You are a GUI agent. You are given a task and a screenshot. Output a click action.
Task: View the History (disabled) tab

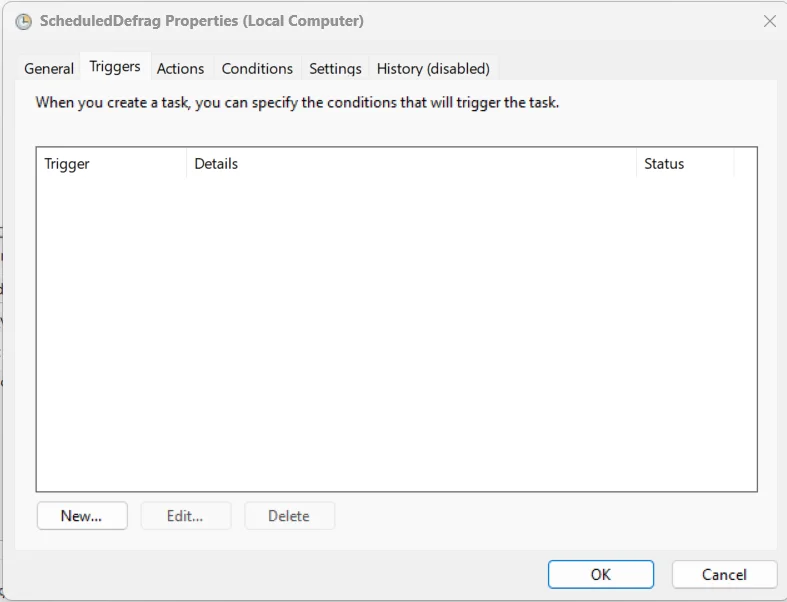click(x=433, y=68)
